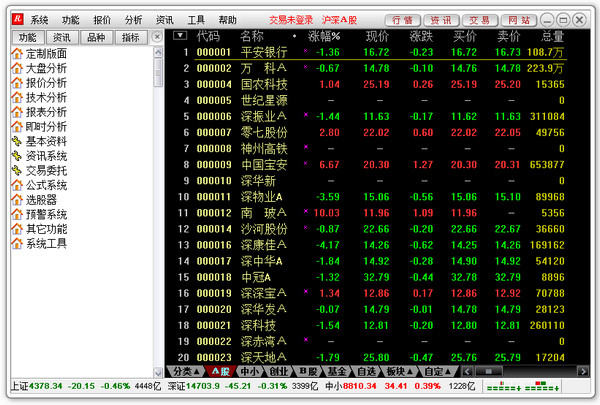The height and width of the screenshot is (405, 600).
Task: Select the 自选 bottom tab
Action: click(367, 371)
